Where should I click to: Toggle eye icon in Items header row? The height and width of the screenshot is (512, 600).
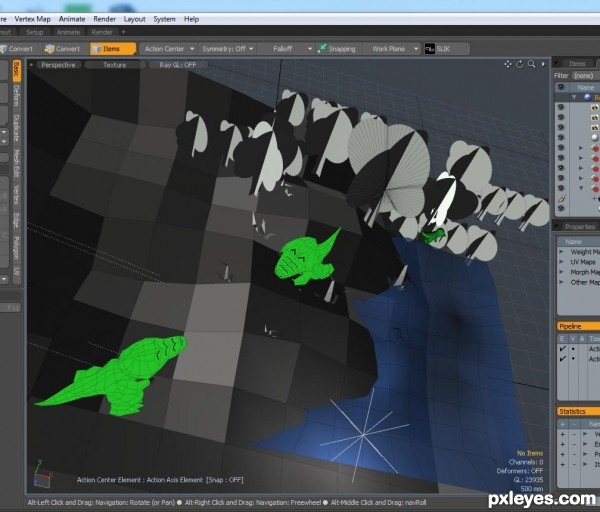(x=561, y=87)
